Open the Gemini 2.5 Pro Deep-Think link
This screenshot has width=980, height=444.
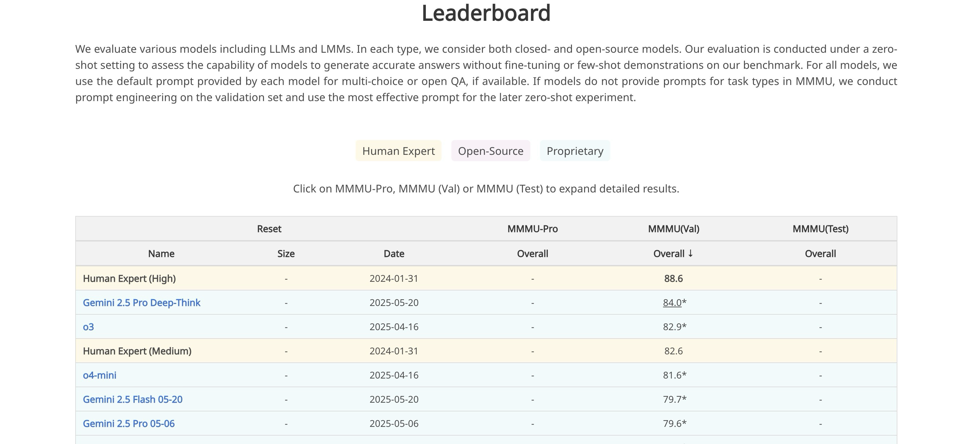(x=141, y=303)
